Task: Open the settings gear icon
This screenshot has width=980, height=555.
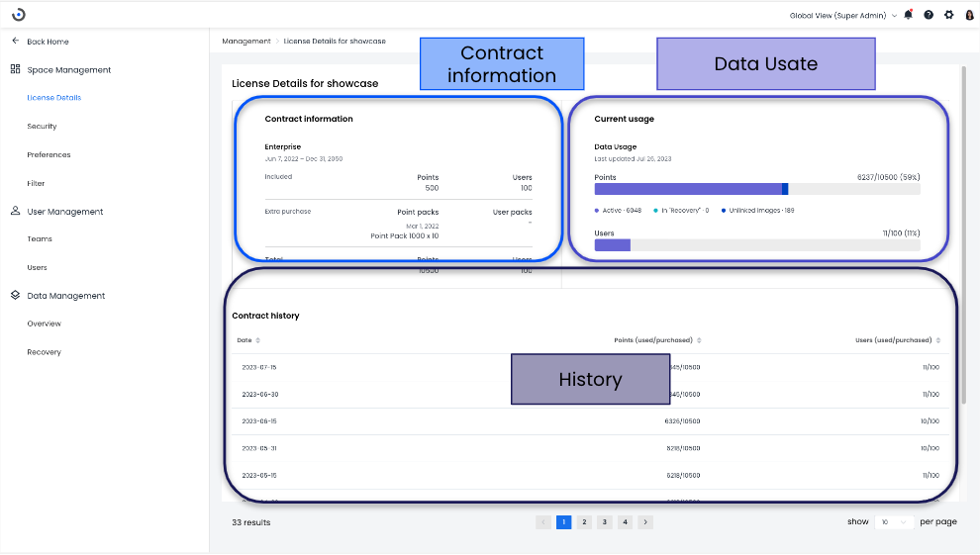Action: point(948,15)
